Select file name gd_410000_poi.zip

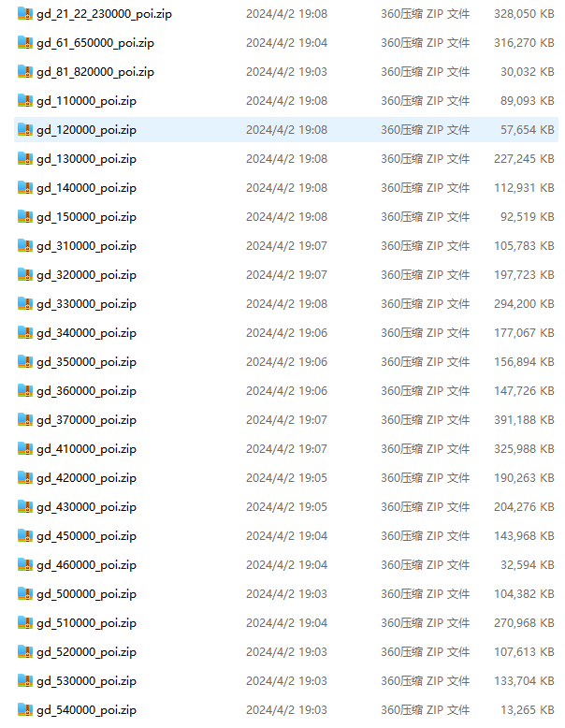coord(87,449)
